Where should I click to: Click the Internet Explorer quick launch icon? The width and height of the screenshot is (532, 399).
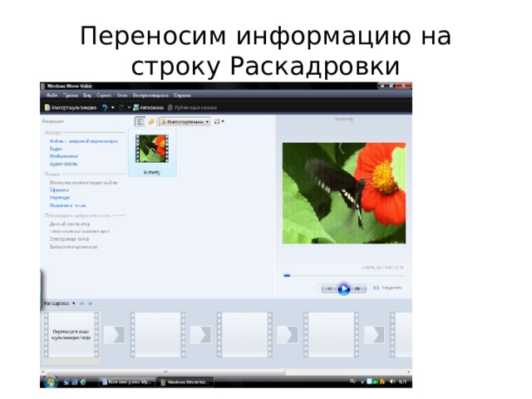coord(83,382)
